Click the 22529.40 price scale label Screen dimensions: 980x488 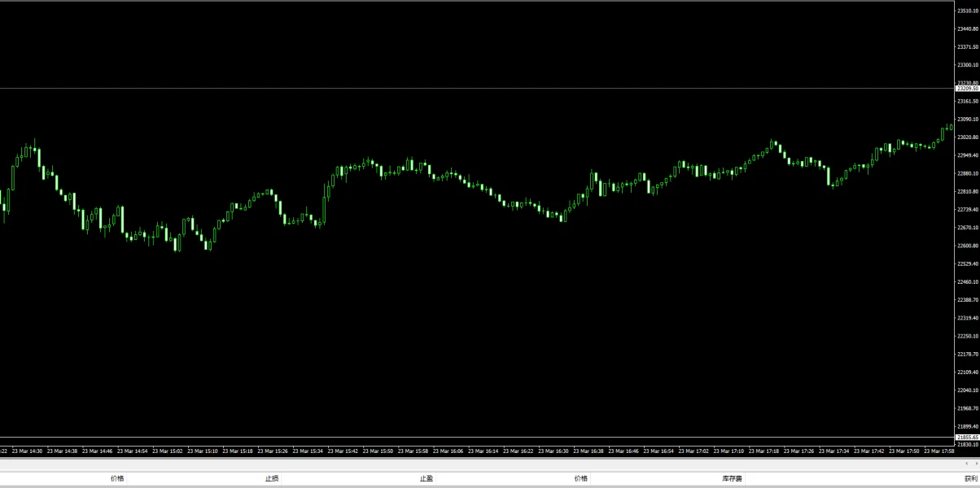(x=968, y=264)
